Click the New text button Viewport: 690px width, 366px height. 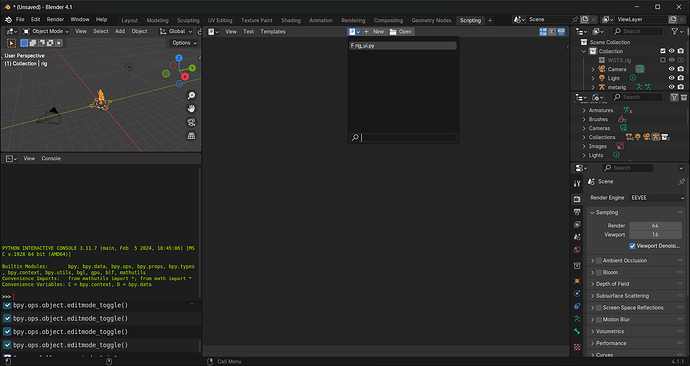click(x=374, y=32)
